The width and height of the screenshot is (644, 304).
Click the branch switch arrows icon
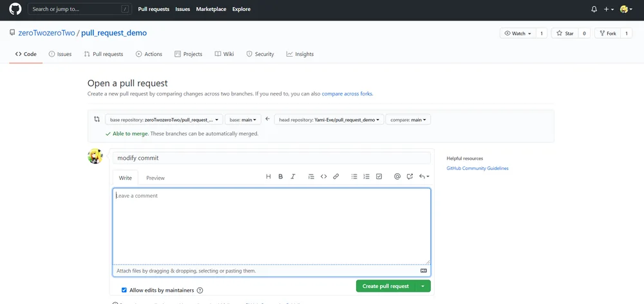(x=97, y=119)
